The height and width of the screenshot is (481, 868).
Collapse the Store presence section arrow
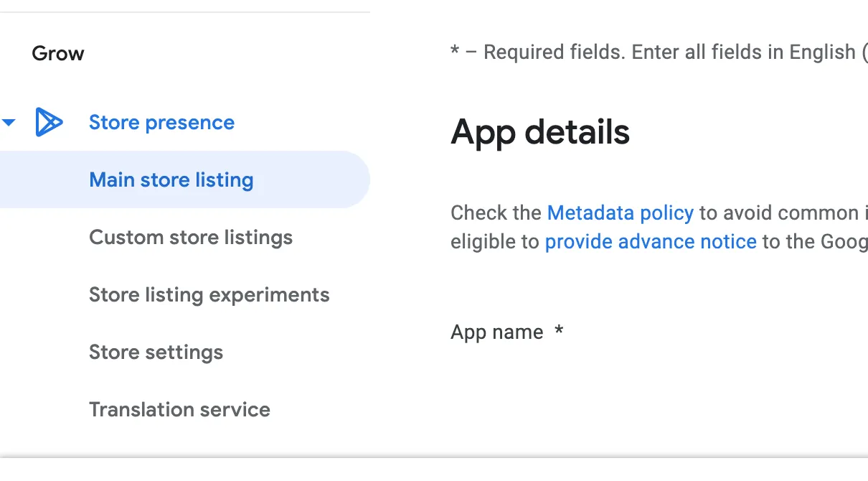click(x=9, y=123)
